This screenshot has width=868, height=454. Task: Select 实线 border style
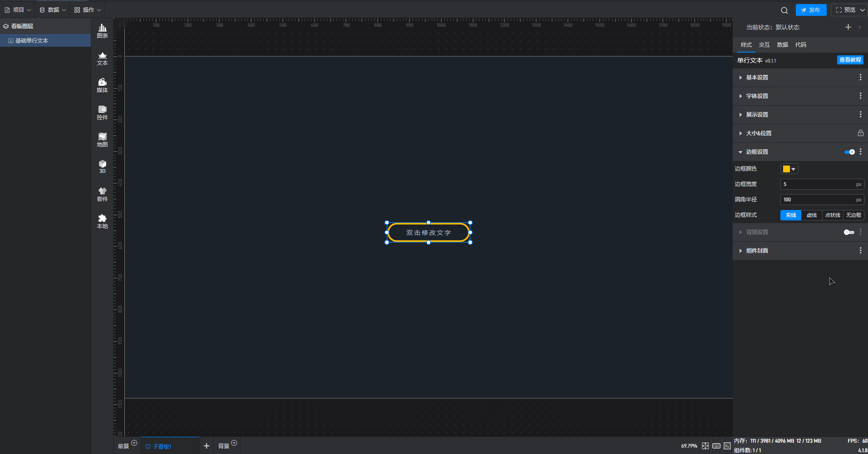tap(791, 215)
